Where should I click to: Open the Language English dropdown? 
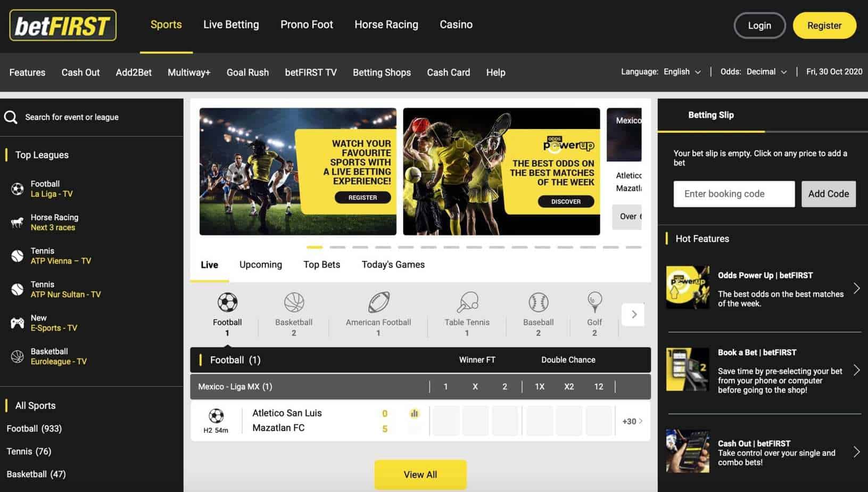(682, 72)
